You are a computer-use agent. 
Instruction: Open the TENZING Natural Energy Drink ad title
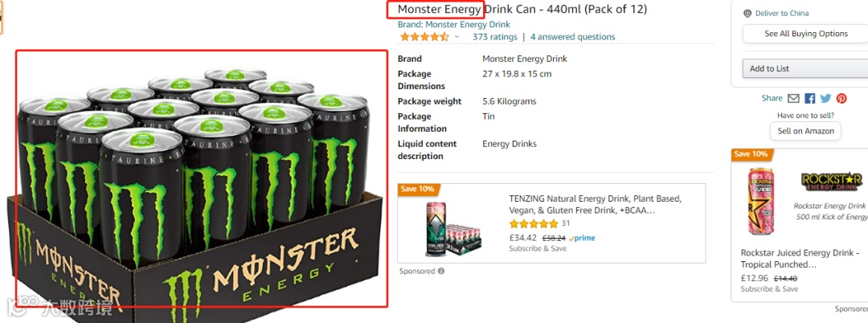point(595,204)
